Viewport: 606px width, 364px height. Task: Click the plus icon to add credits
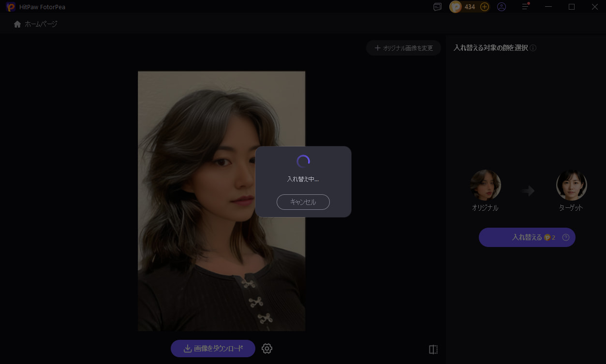click(x=484, y=7)
